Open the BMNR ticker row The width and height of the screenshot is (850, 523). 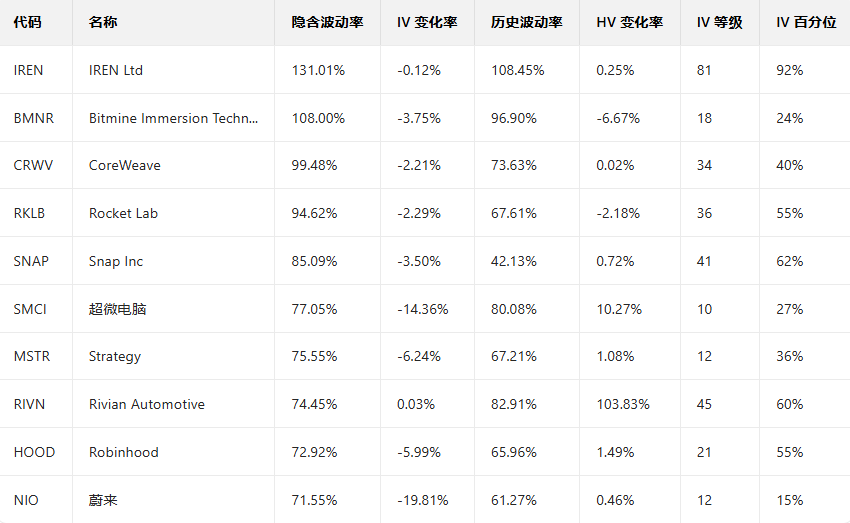(34, 118)
